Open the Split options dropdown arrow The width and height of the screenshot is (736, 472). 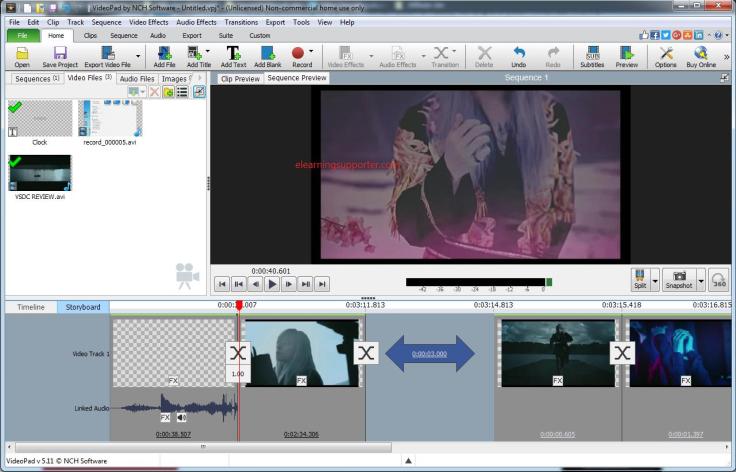(655, 280)
